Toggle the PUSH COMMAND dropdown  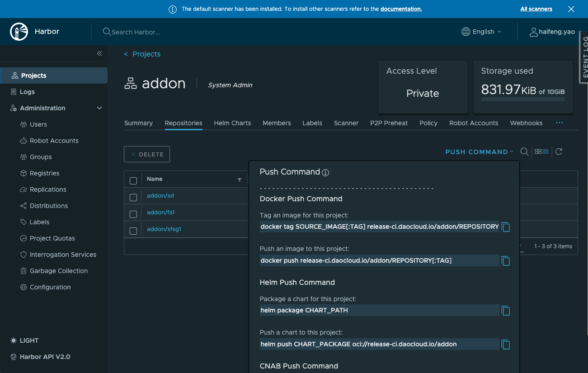point(480,152)
